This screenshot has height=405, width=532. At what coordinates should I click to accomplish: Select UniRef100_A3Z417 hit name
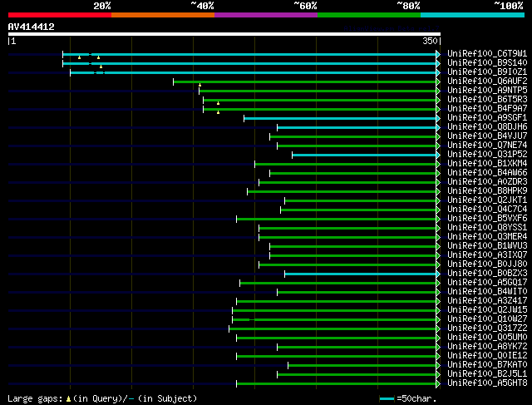[x=487, y=301]
